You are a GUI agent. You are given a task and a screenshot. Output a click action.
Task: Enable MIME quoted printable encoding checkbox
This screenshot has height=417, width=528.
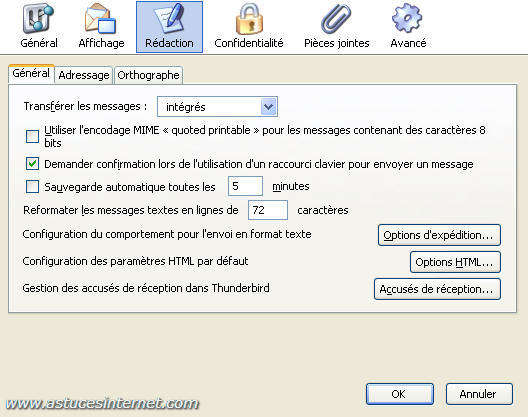pos(32,136)
